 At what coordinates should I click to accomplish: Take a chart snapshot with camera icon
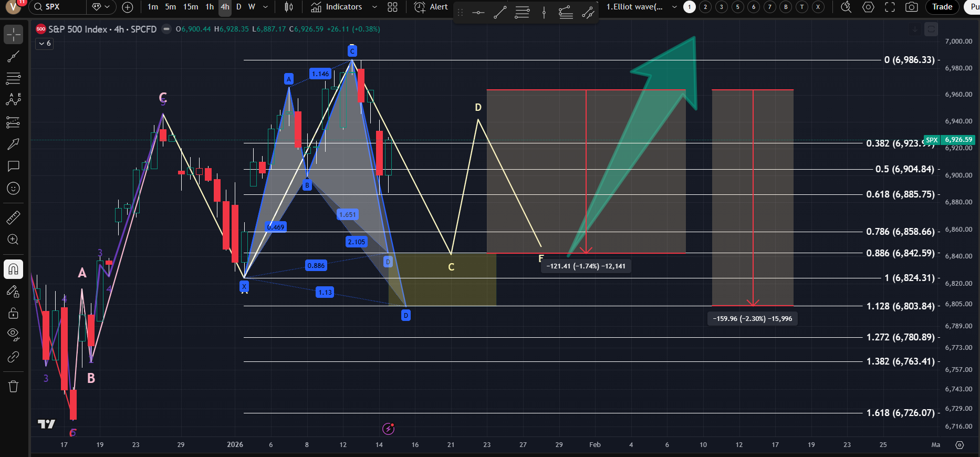click(912, 7)
